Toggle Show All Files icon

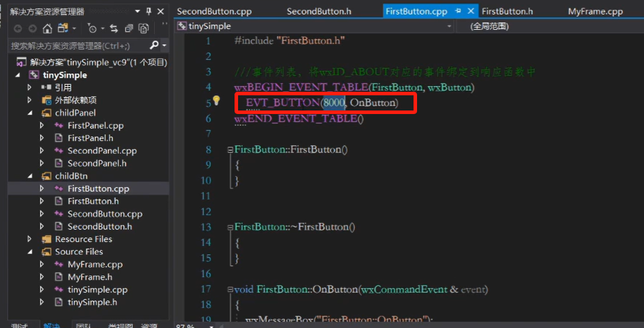143,29
